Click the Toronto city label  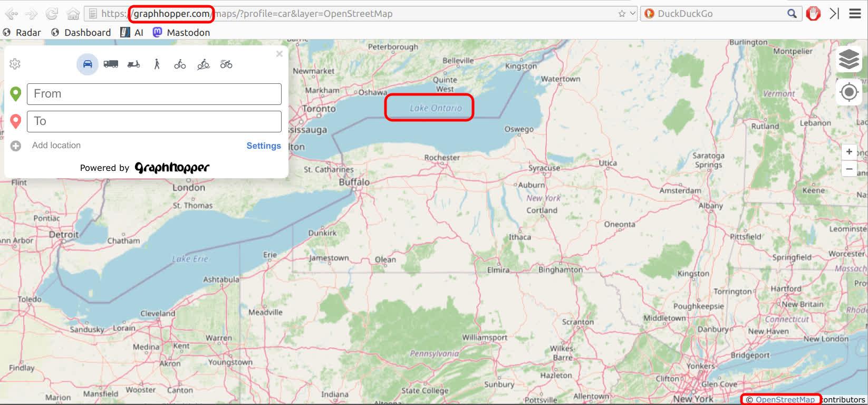tap(319, 109)
